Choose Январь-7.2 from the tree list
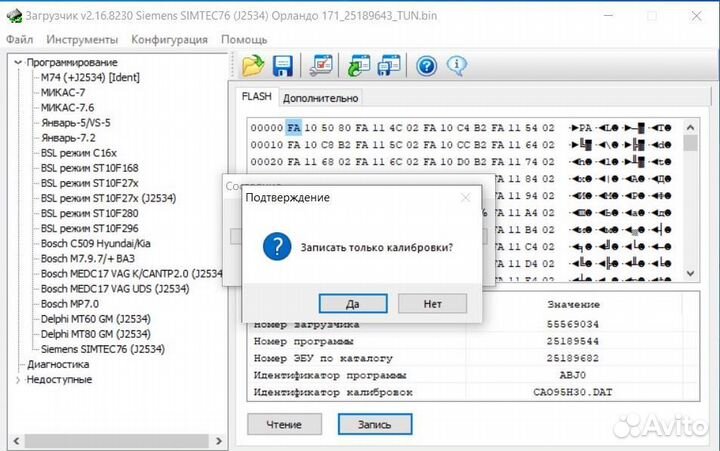The width and height of the screenshot is (720, 451). (68, 137)
